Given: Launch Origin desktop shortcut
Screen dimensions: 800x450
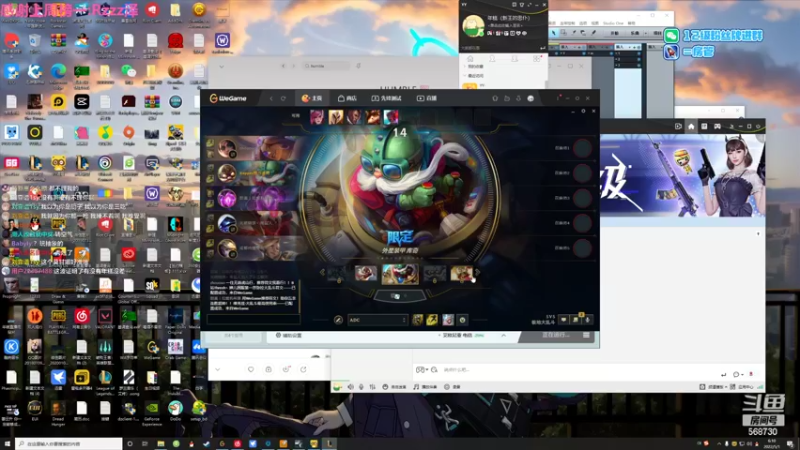Looking at the screenshot, I should pyautogui.click(x=129, y=135).
